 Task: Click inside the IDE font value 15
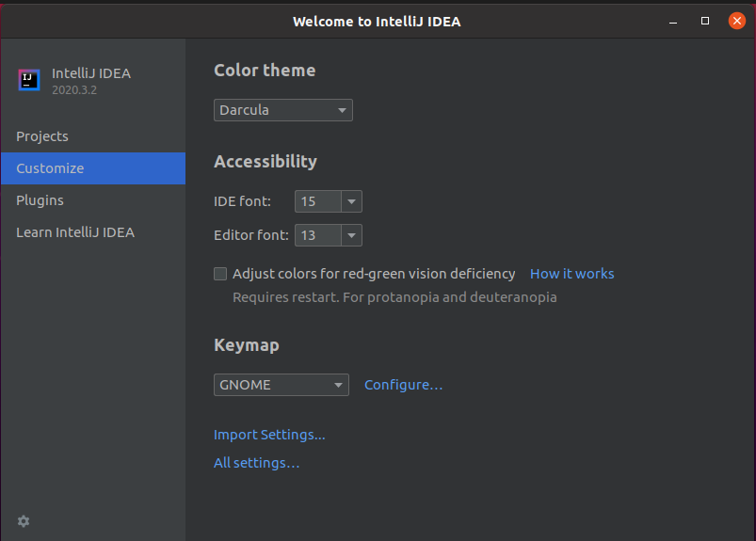tap(318, 201)
